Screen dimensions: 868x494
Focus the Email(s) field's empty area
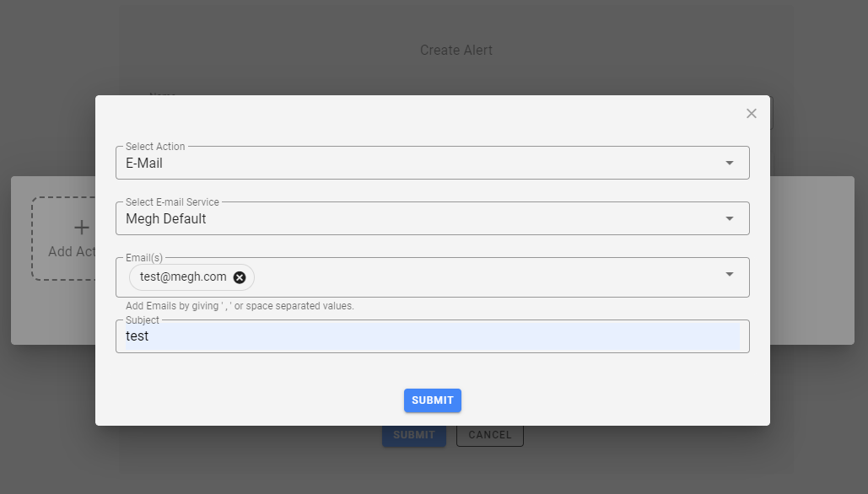click(481, 277)
